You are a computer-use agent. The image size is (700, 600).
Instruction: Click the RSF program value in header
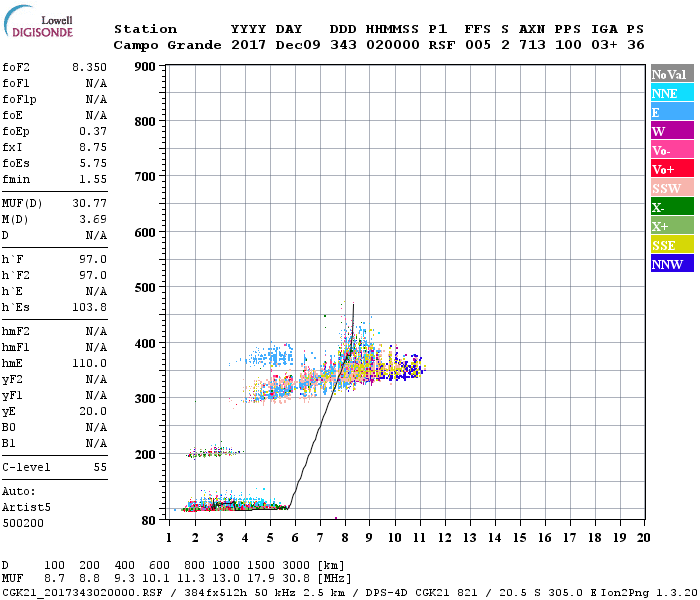(x=442, y=45)
